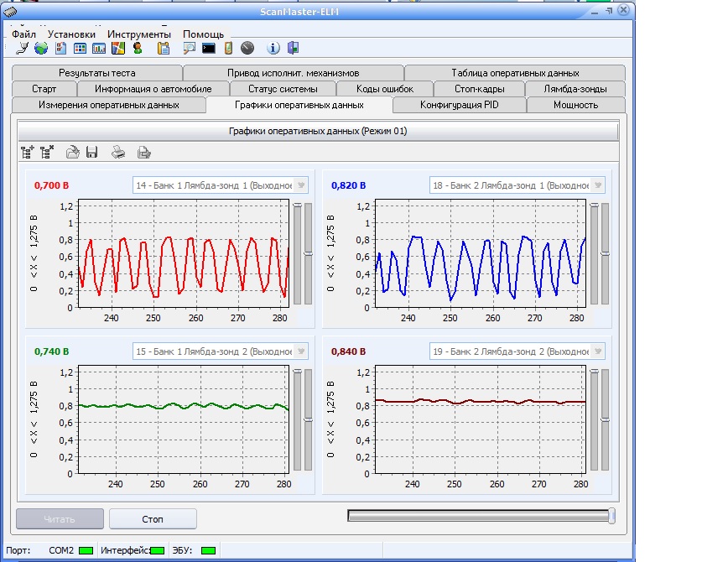Click the add graph tree icon
The width and height of the screenshot is (728, 562).
pyautogui.click(x=28, y=152)
